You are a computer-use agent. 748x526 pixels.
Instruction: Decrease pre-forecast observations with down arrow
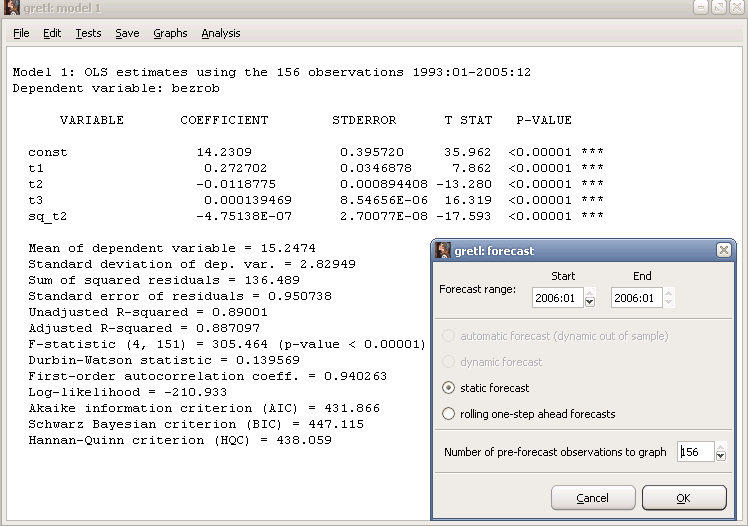coord(721,456)
